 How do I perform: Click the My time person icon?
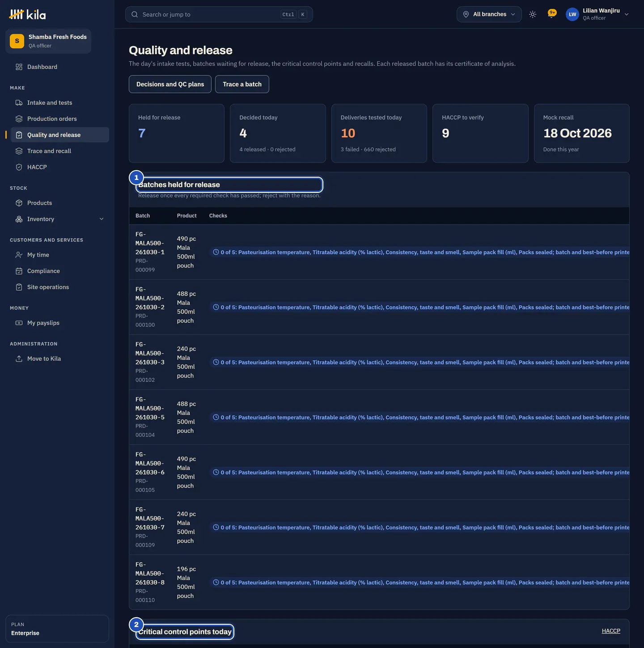pyautogui.click(x=19, y=255)
